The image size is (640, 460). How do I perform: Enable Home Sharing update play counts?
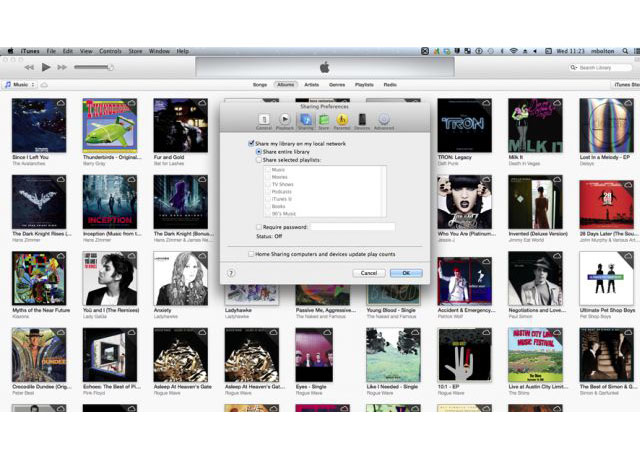[251, 254]
